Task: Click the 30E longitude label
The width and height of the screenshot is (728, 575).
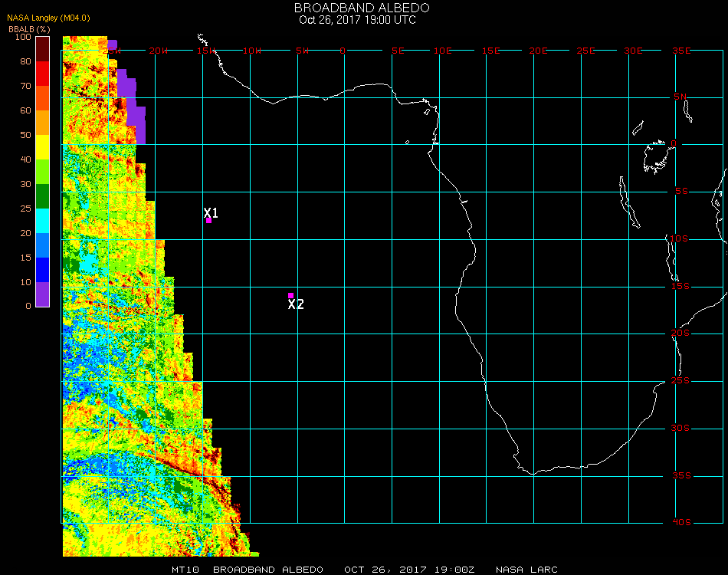Action: pos(633,51)
